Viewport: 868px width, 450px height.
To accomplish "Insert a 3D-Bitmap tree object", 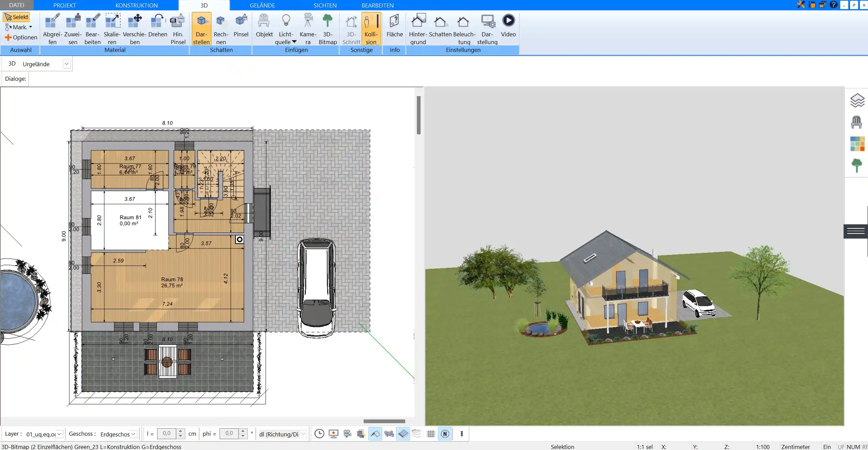I will (x=328, y=29).
